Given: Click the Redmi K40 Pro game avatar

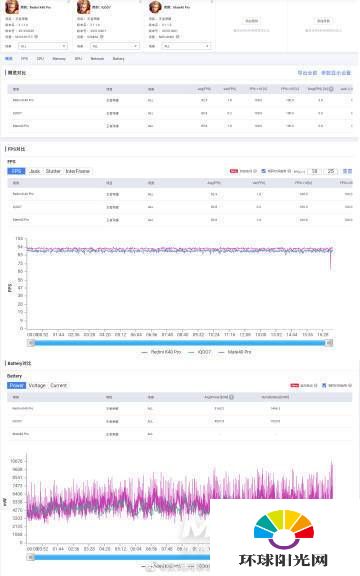Looking at the screenshot, I should pos(12,7).
